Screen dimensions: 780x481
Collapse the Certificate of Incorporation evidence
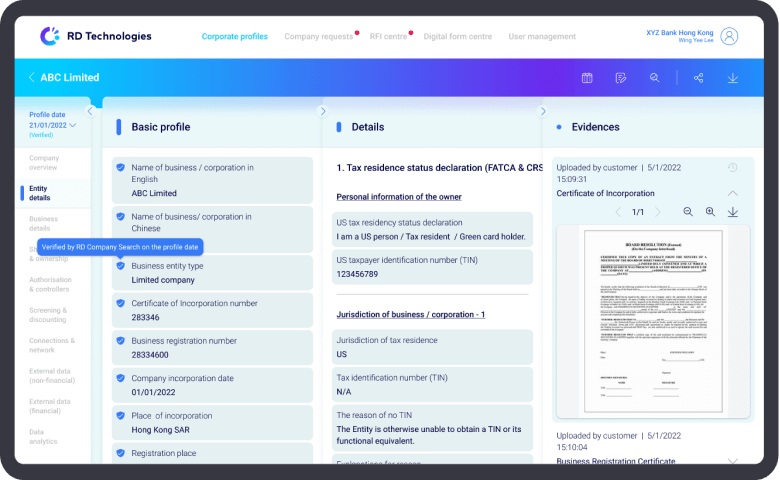[733, 193]
